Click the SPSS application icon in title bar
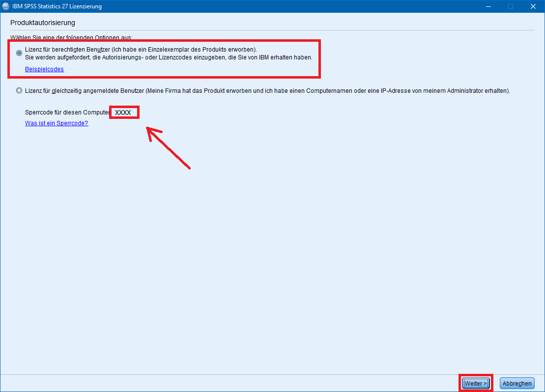 [x=6, y=6]
